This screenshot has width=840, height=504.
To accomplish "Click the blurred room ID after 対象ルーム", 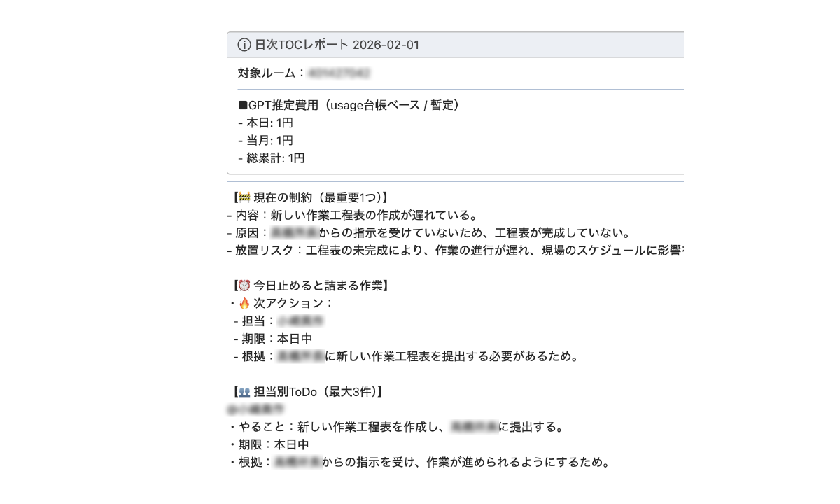I will 339,73.
